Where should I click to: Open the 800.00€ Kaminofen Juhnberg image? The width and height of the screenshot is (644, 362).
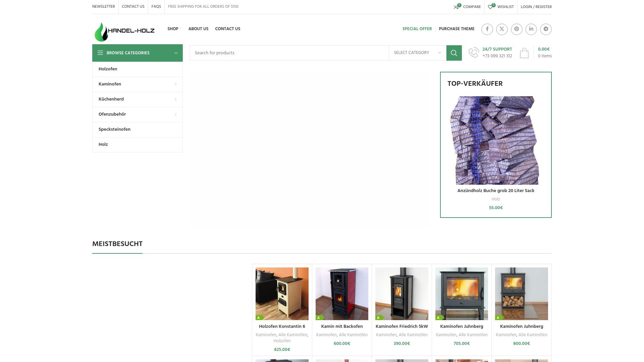click(x=521, y=294)
